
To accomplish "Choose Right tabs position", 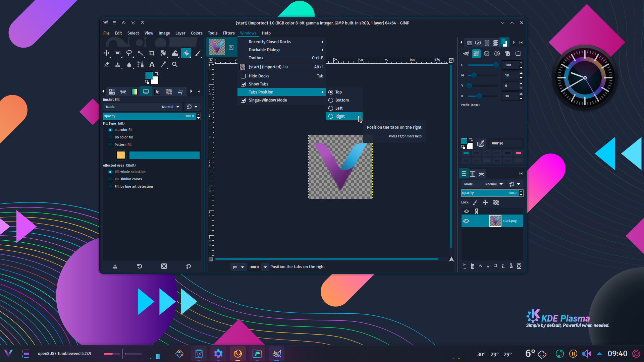I will click(344, 116).
